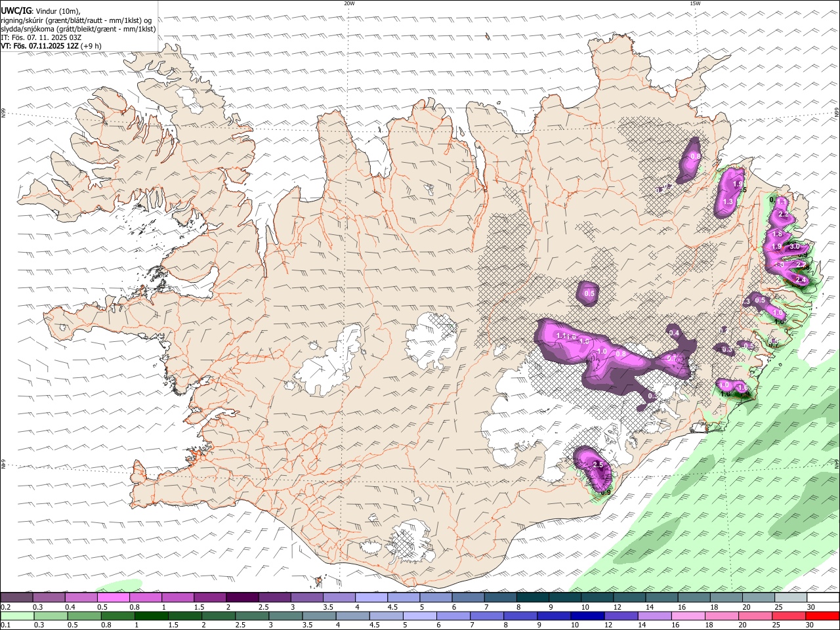The height and width of the screenshot is (630, 840).
Task: Pick the lower legend swatch starting at 25
Action: click(788, 616)
